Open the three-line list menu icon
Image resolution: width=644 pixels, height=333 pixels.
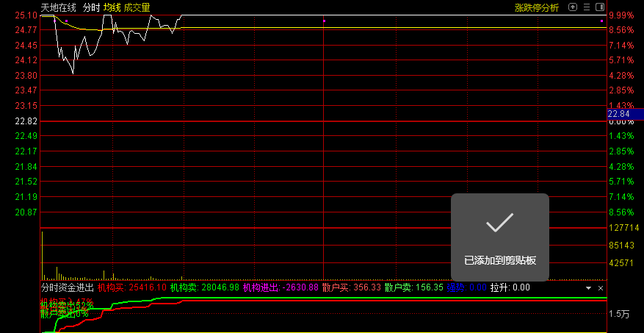tap(586, 7)
